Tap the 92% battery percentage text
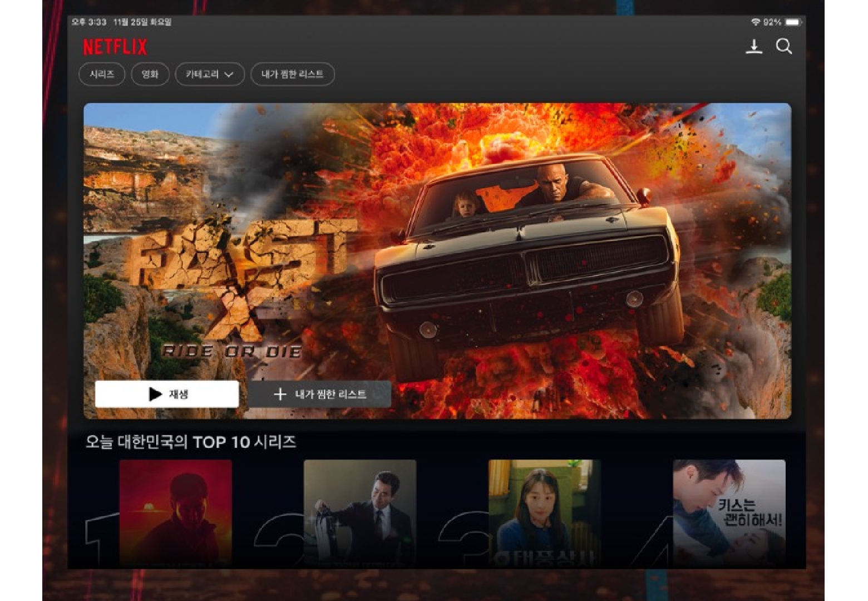The image size is (868, 601). coord(772,22)
